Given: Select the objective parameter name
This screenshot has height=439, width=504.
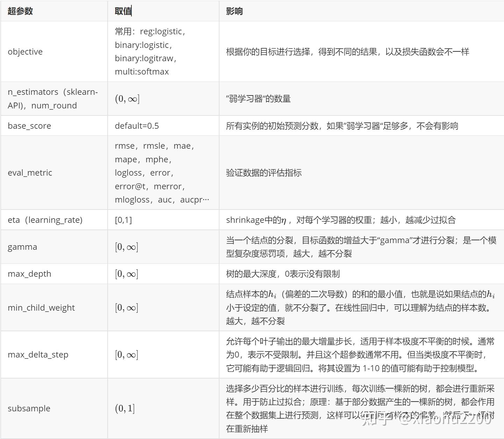Looking at the screenshot, I should [25, 51].
